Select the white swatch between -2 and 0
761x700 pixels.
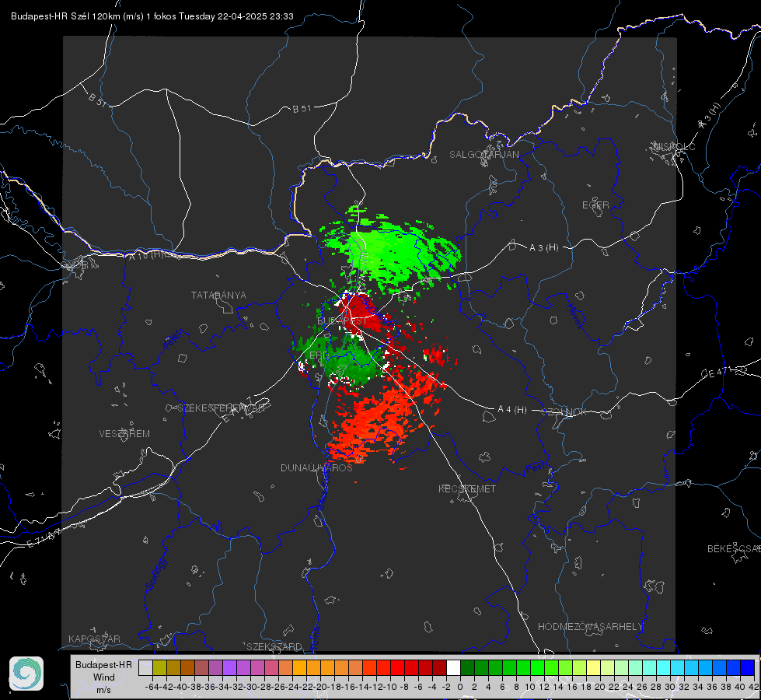point(453,667)
